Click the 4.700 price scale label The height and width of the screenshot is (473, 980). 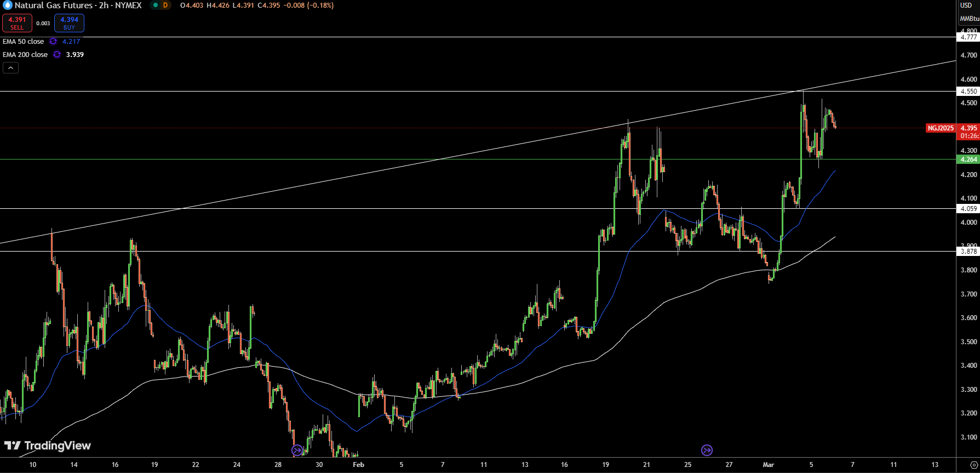(968, 55)
